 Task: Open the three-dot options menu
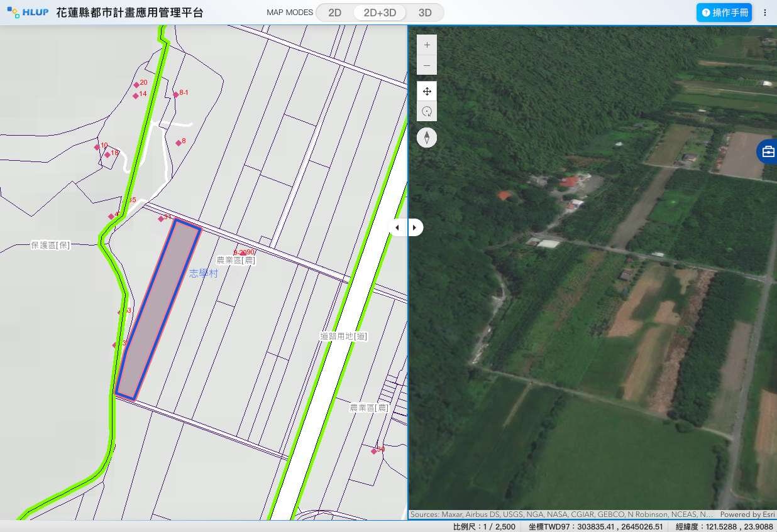click(x=764, y=13)
